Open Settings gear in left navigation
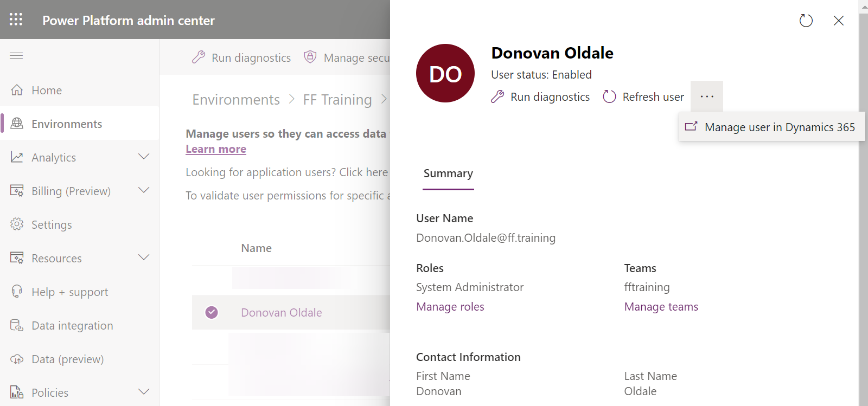 click(17, 224)
